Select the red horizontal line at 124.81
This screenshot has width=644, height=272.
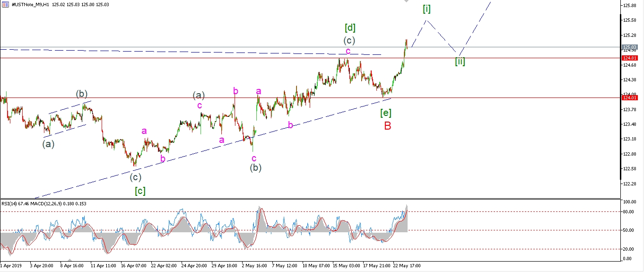(x=310, y=58)
